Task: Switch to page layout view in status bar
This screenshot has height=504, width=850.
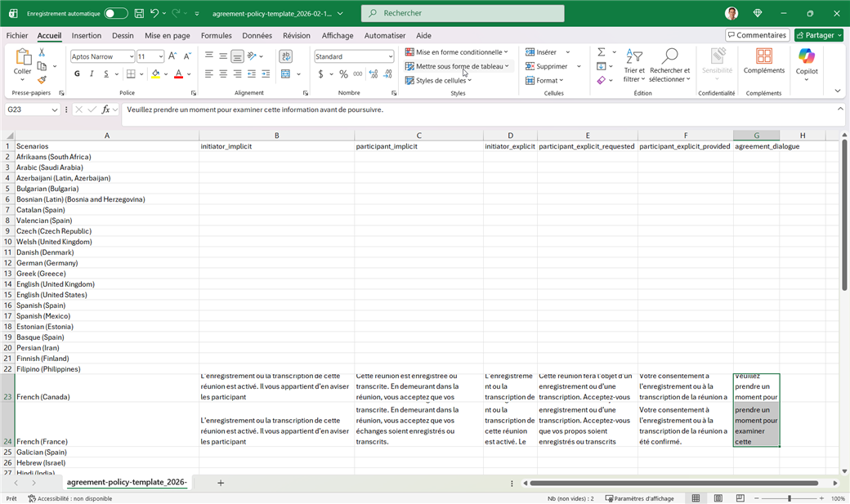Action: click(718, 498)
